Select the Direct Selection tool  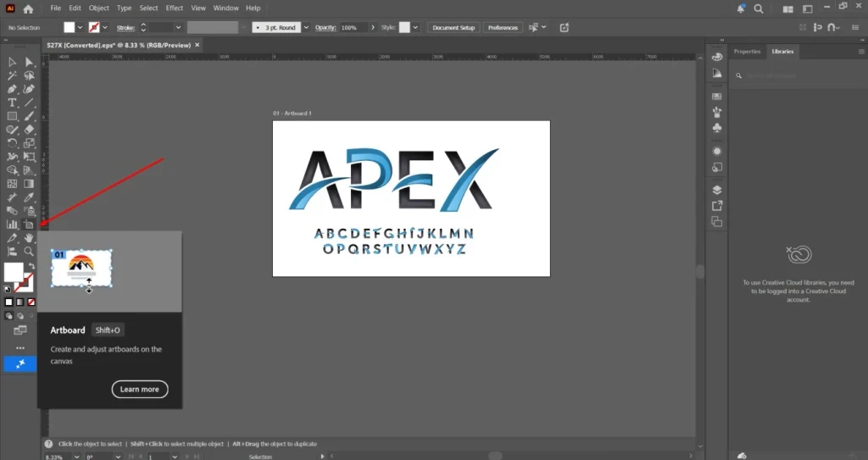pyautogui.click(x=29, y=62)
